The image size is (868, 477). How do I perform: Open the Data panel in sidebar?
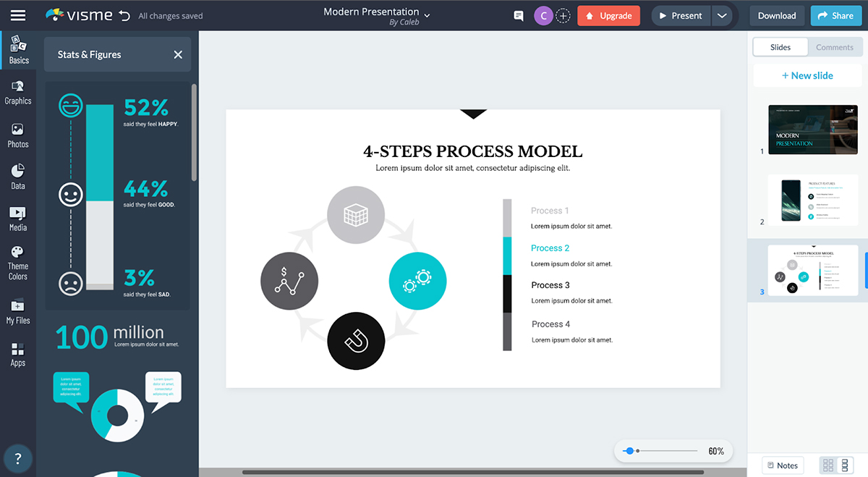click(x=18, y=177)
